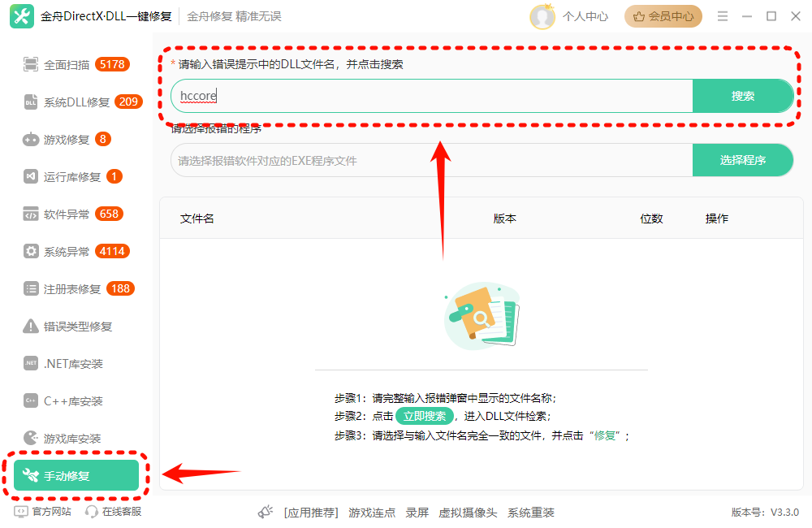The height and width of the screenshot is (528, 812).
Task: Click the 运行库修复 icon
Action: point(31,177)
